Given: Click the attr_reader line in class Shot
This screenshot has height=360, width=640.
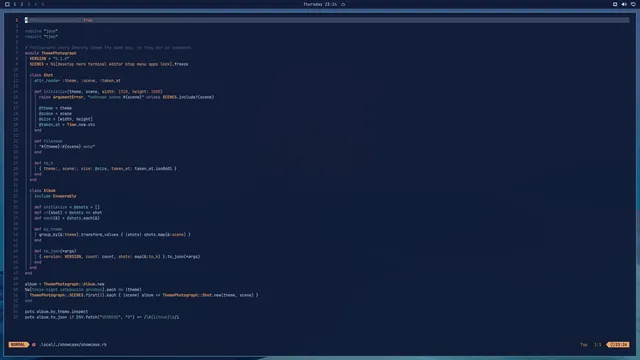Looking at the screenshot, I should tap(77, 80).
